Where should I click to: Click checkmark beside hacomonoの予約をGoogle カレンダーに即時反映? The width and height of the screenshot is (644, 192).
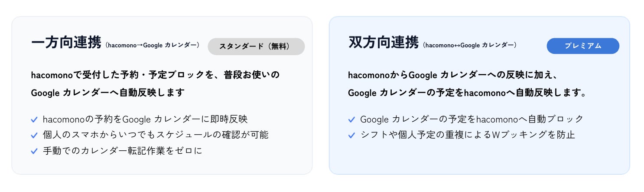34,119
